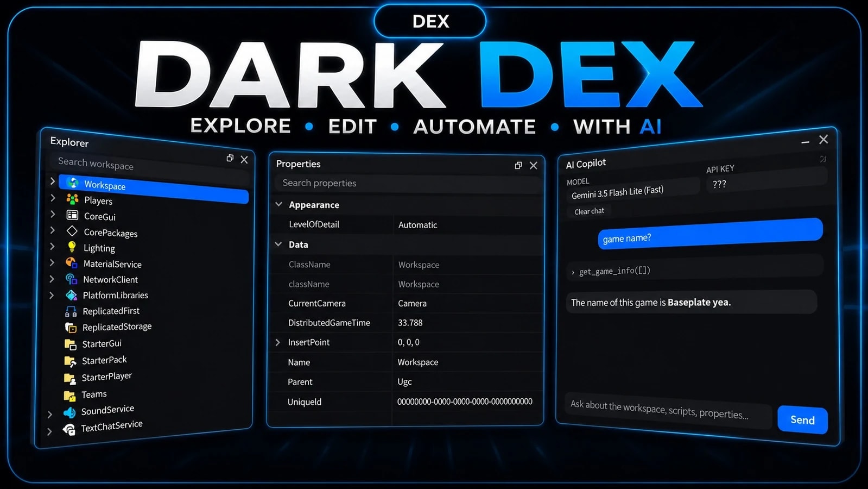Expand the Players tree node
This screenshot has height=489, width=868.
tap(53, 197)
